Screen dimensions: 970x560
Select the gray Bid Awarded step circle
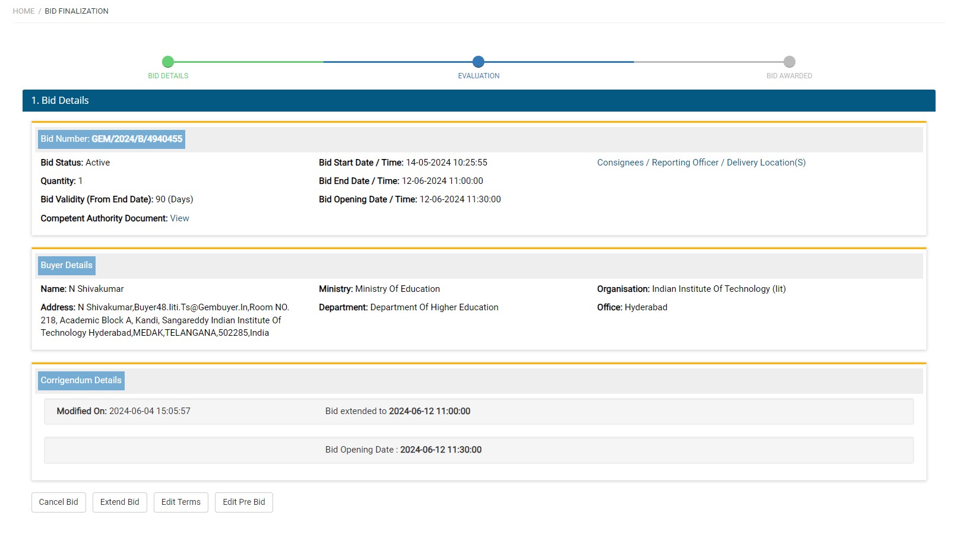coord(789,62)
